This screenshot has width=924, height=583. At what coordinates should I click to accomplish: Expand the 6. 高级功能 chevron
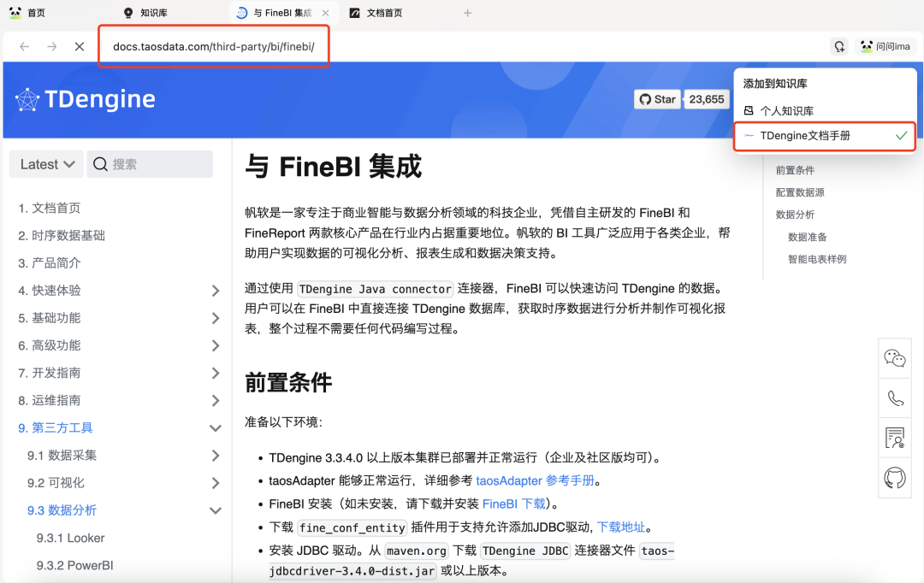(x=216, y=345)
